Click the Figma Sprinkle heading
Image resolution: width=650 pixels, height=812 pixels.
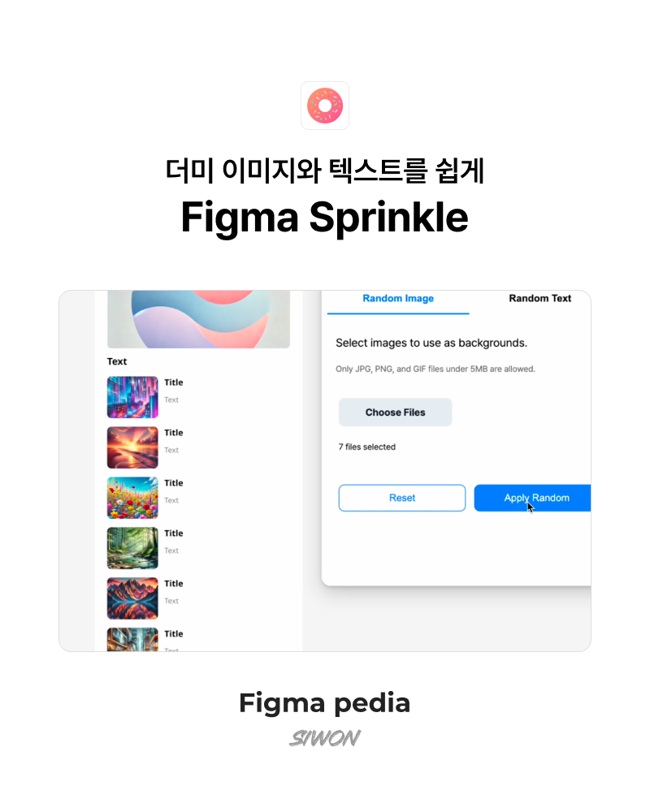click(x=324, y=218)
